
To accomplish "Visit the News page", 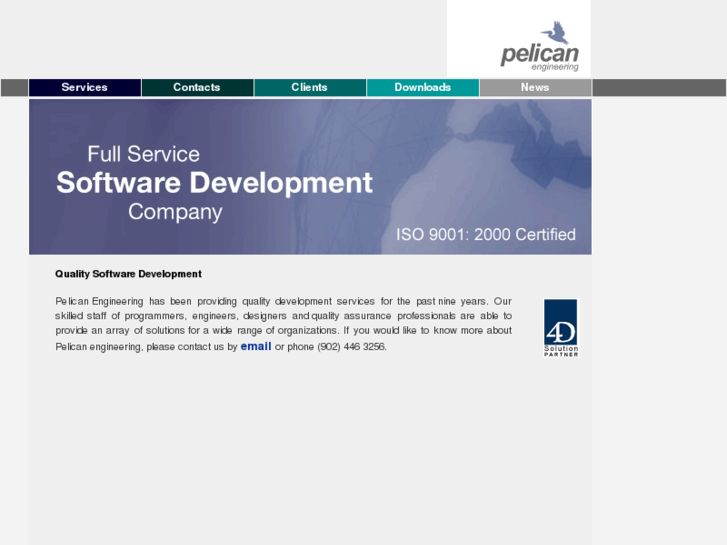I will tap(536, 88).
